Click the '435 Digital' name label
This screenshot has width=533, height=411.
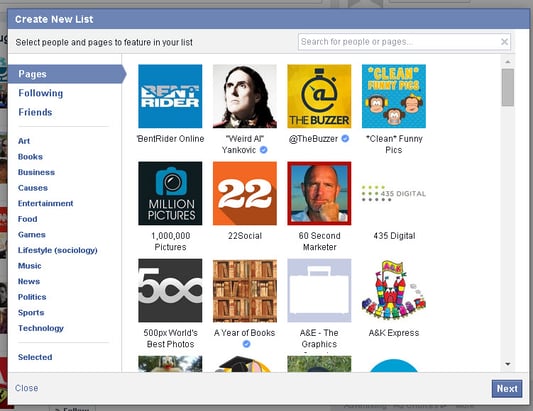click(x=394, y=236)
